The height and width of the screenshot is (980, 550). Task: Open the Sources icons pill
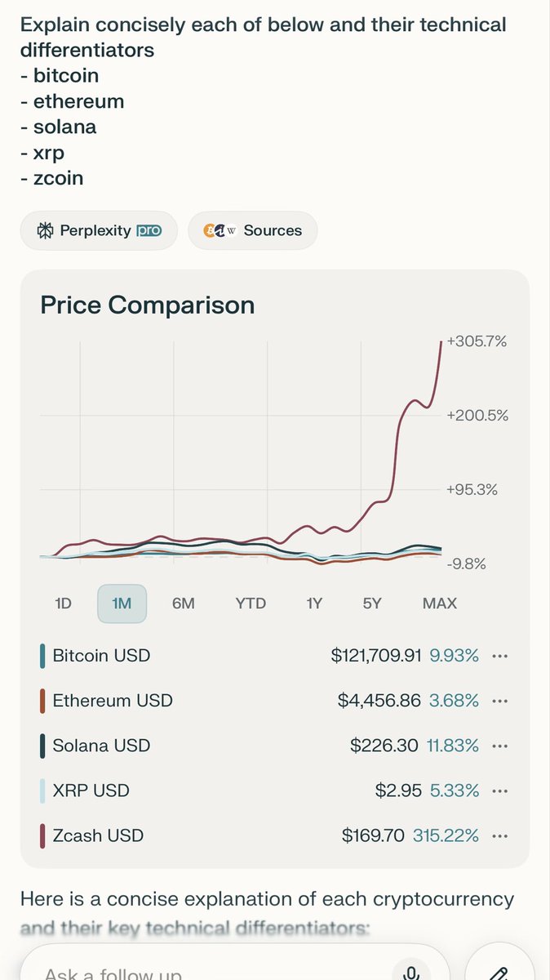[252, 231]
